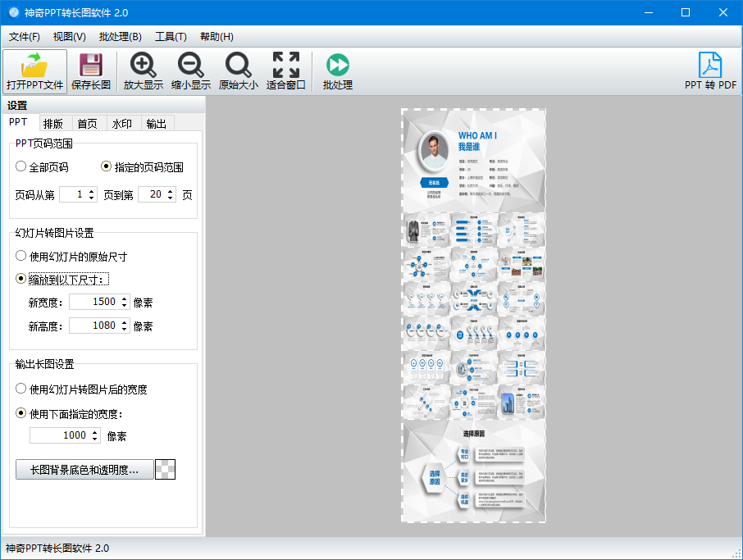743x560 pixels.
Task: Decrease the 新宽度 value using its stepper
Action: [x=125, y=305]
